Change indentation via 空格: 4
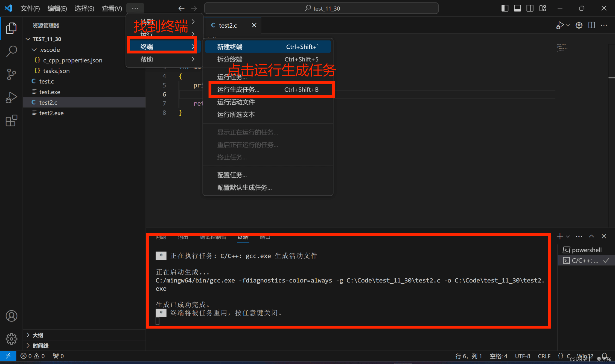 point(498,356)
